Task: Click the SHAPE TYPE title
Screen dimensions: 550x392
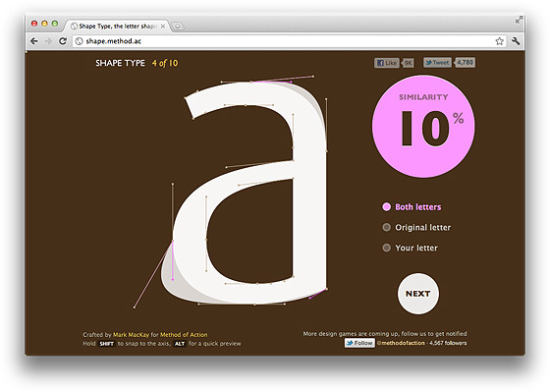Action: tap(120, 63)
